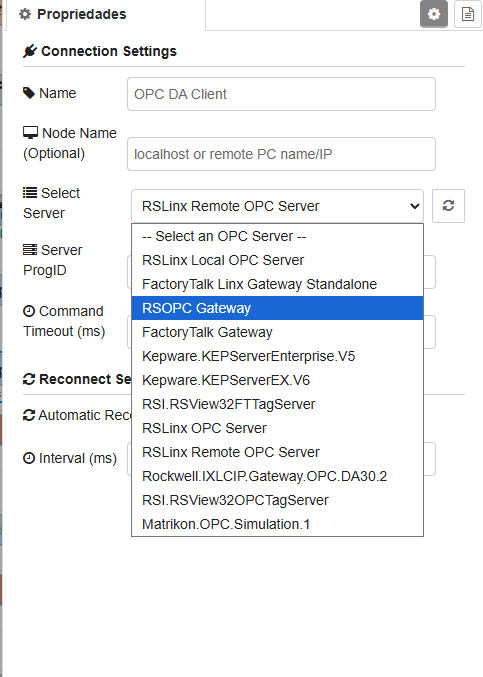Click the Name input field

(281, 94)
